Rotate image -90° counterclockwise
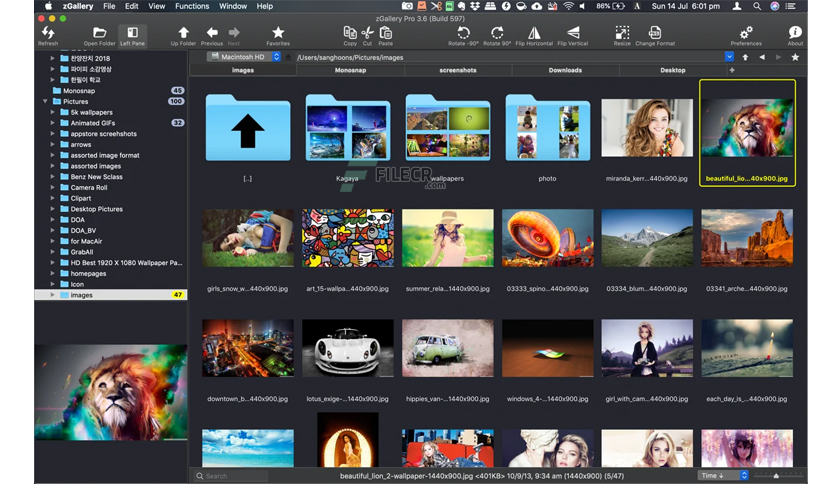The height and width of the screenshot is (484, 836). point(463,36)
